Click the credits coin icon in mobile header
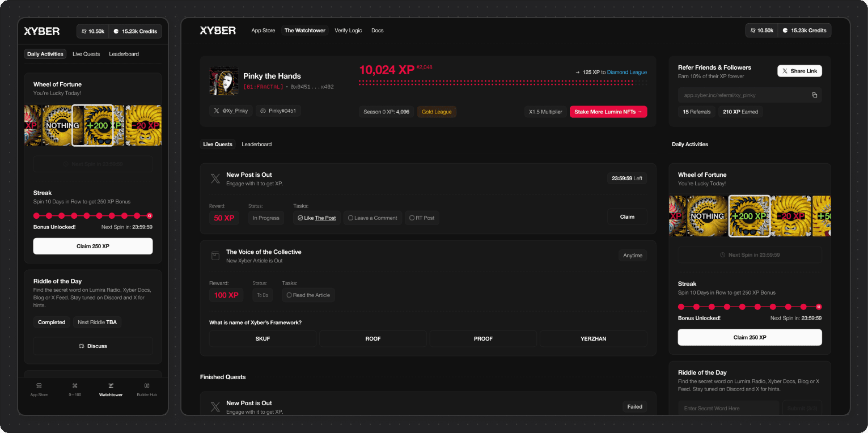This screenshot has width=868, height=433. point(116,31)
